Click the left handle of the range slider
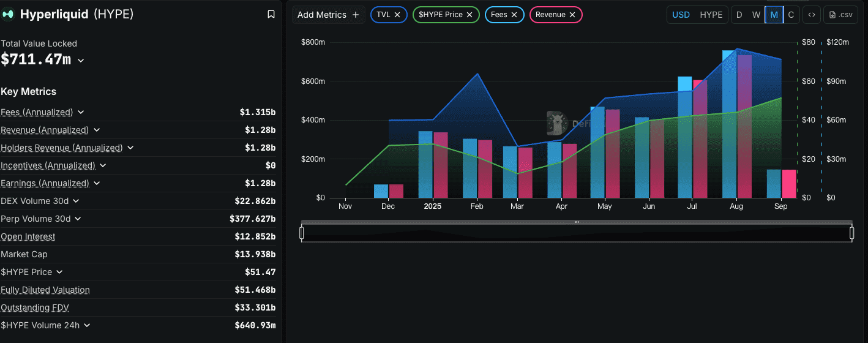 pos(302,233)
